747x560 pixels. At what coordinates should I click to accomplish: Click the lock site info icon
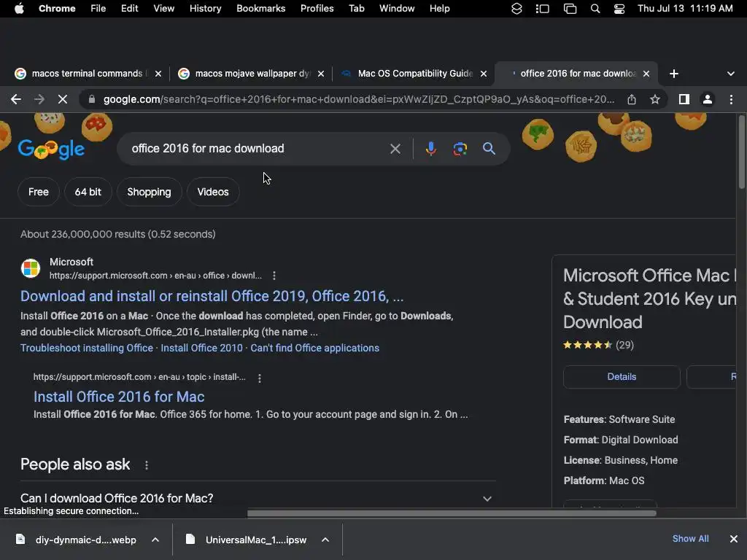92,99
